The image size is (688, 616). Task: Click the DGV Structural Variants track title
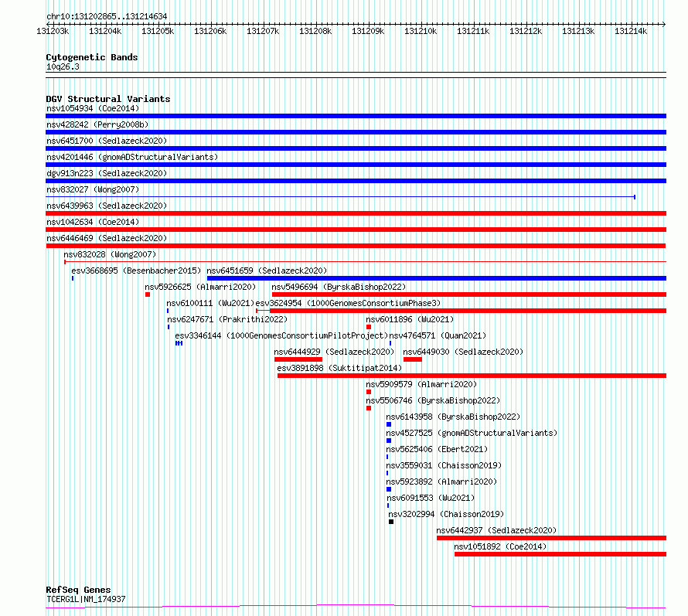(x=108, y=99)
